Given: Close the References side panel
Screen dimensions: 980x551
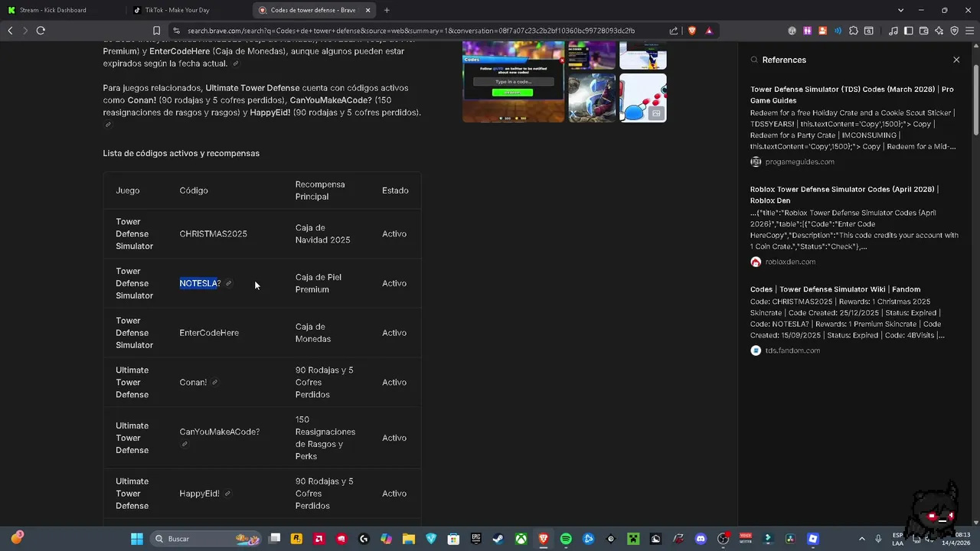Looking at the screenshot, I should click(956, 60).
